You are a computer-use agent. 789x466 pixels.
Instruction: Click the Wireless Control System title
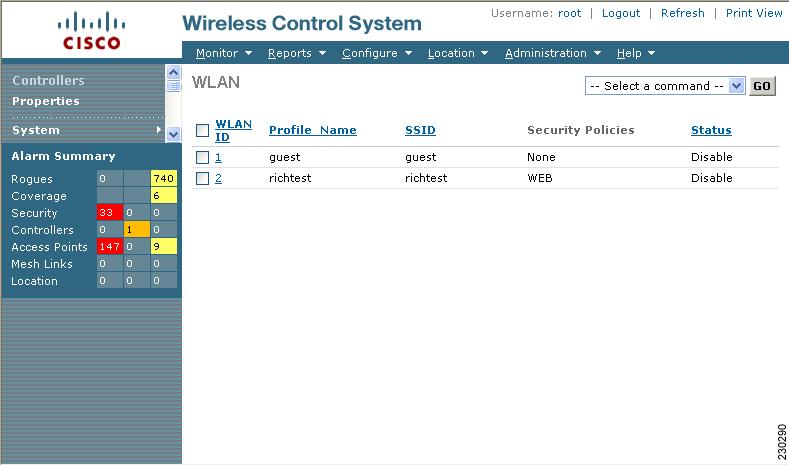point(302,23)
